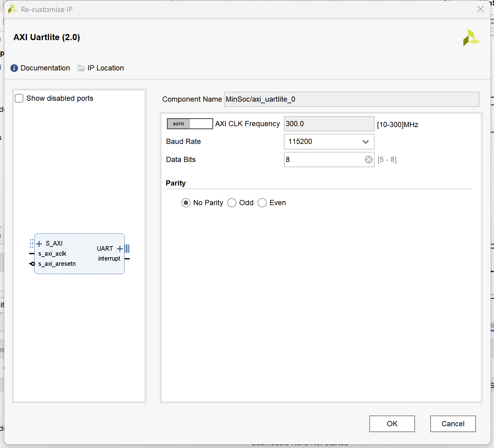Screen dimensions: 494x448
Task: Click the Parity section heading
Action: pyautogui.click(x=176, y=183)
